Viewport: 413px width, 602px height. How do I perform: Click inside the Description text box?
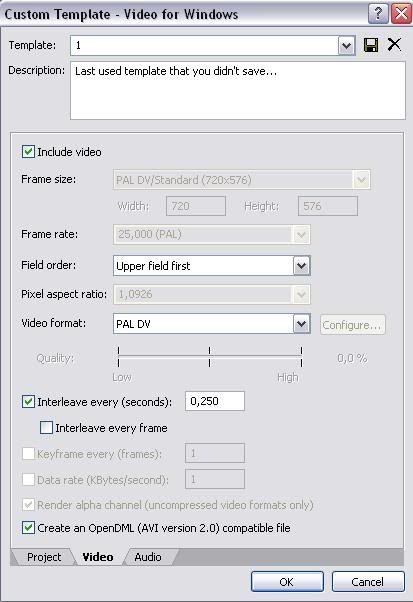(238, 91)
